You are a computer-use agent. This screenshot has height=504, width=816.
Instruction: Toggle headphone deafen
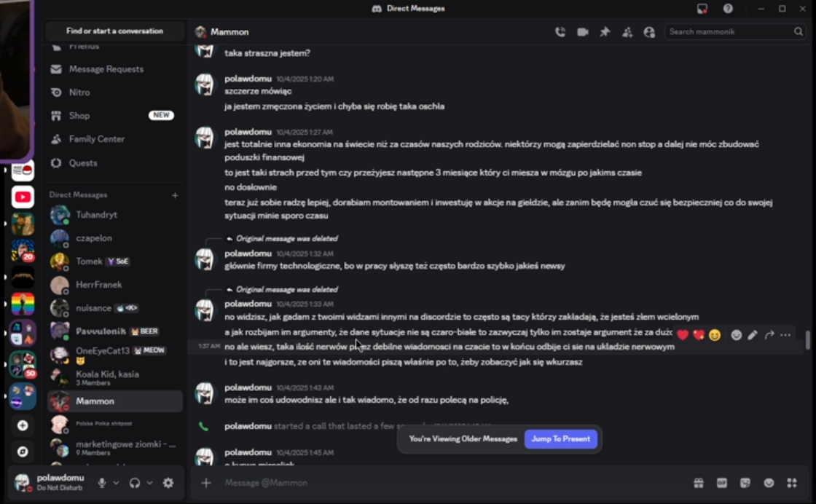(x=135, y=483)
